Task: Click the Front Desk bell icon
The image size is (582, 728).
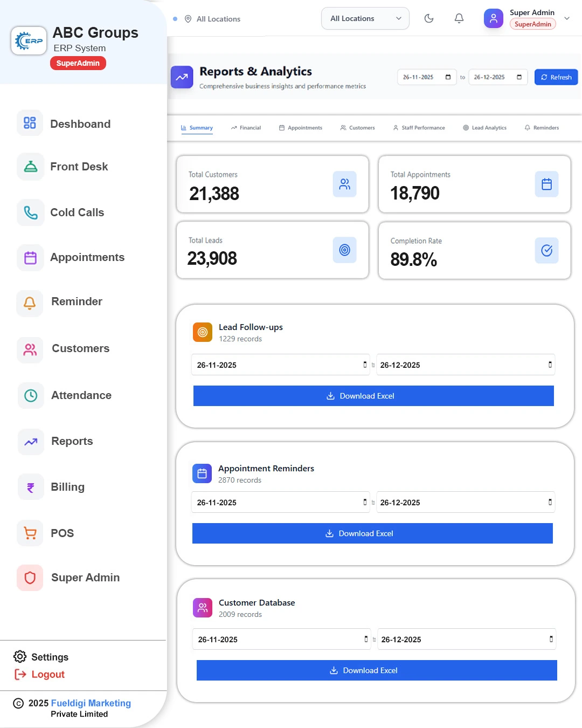Action: point(31,167)
